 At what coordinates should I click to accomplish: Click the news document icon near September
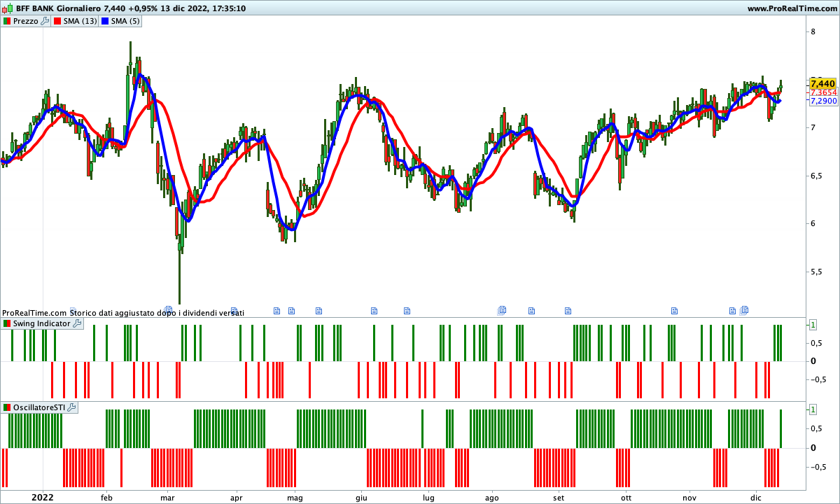click(x=568, y=310)
